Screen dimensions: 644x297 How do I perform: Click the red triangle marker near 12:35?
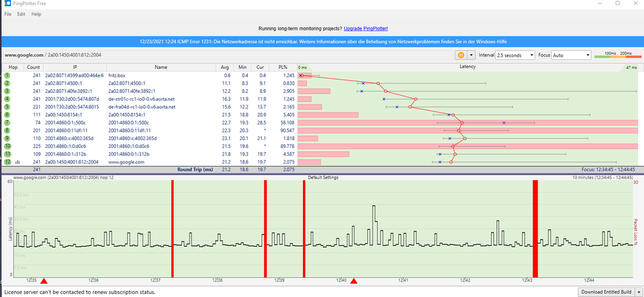[x=44, y=281]
